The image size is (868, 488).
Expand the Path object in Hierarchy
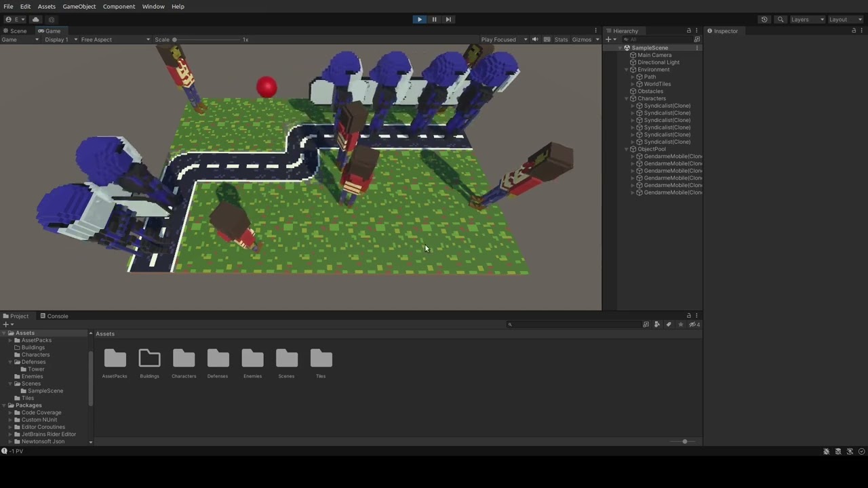(x=633, y=77)
